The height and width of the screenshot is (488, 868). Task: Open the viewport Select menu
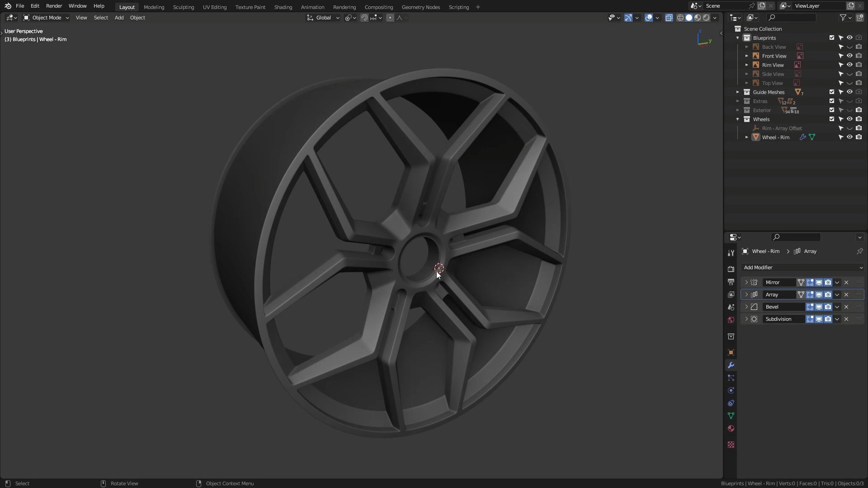click(101, 18)
